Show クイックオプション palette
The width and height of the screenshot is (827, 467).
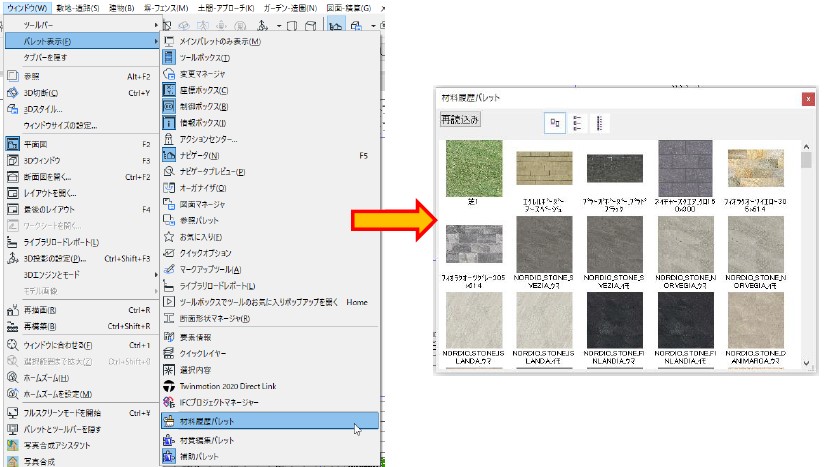click(x=270, y=253)
